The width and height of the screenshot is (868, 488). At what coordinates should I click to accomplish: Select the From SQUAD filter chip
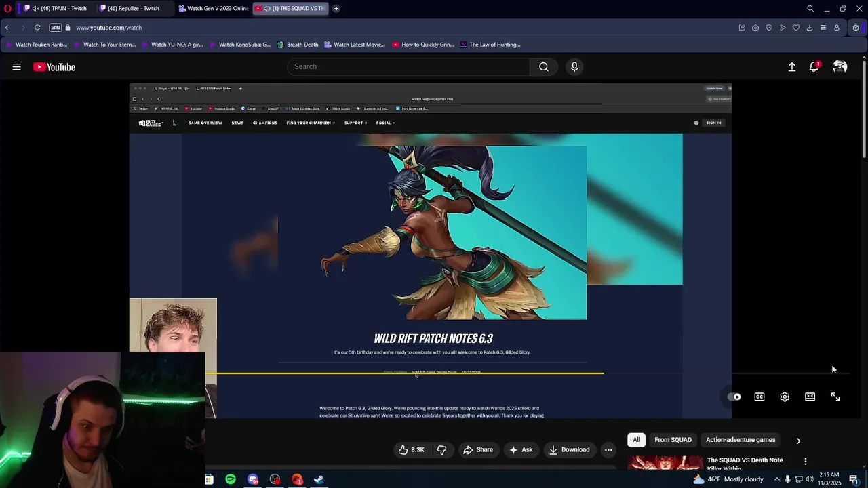tap(673, 440)
